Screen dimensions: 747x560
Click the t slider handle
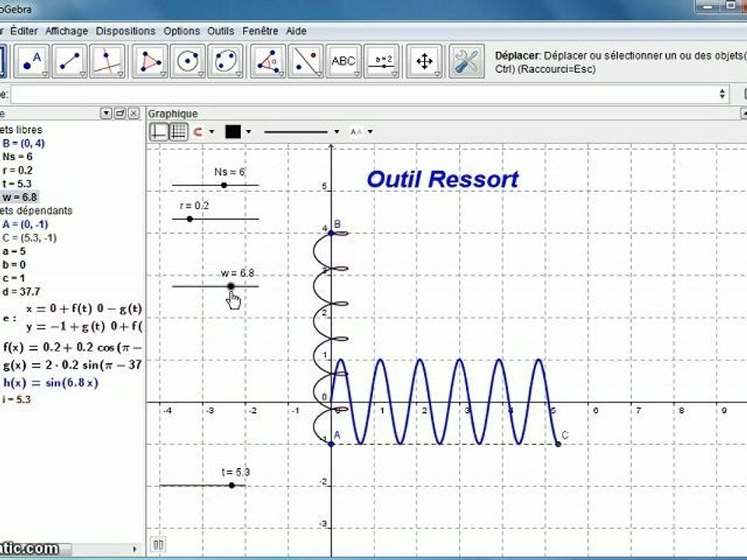coord(232,485)
